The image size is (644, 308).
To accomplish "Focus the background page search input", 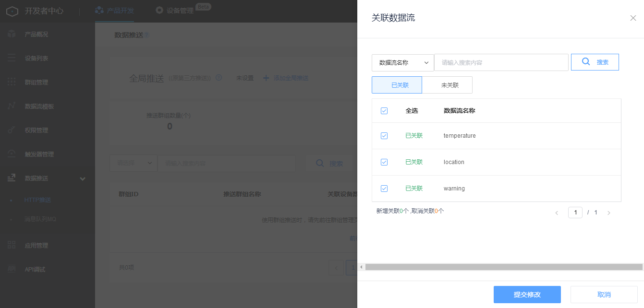I will 227,163.
